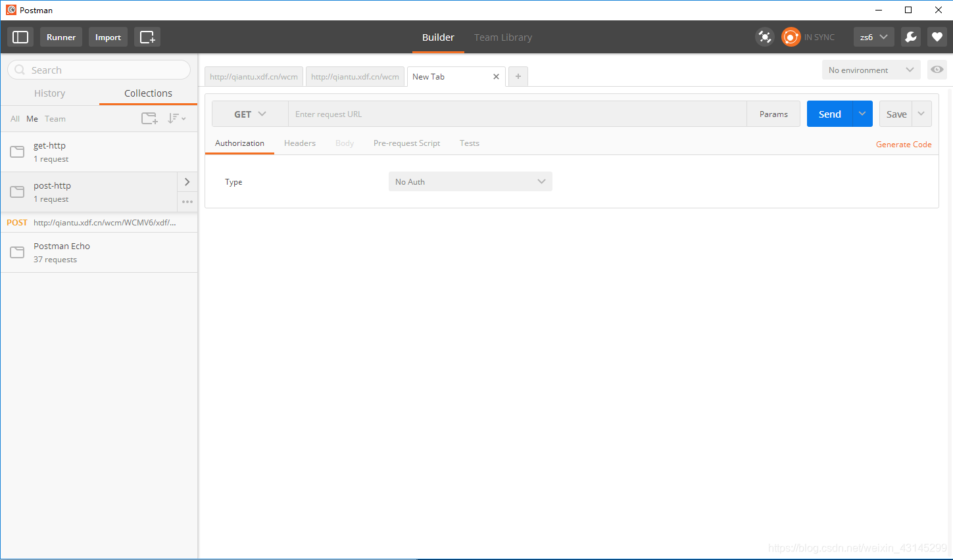Click the Postman logo in title bar
This screenshot has height=560, width=953.
pyautogui.click(x=11, y=10)
